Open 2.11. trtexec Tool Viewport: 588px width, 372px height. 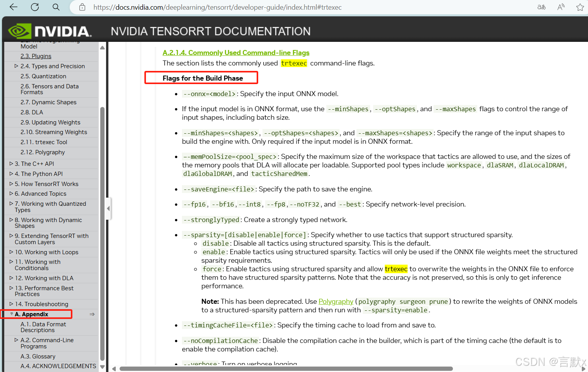coord(44,142)
